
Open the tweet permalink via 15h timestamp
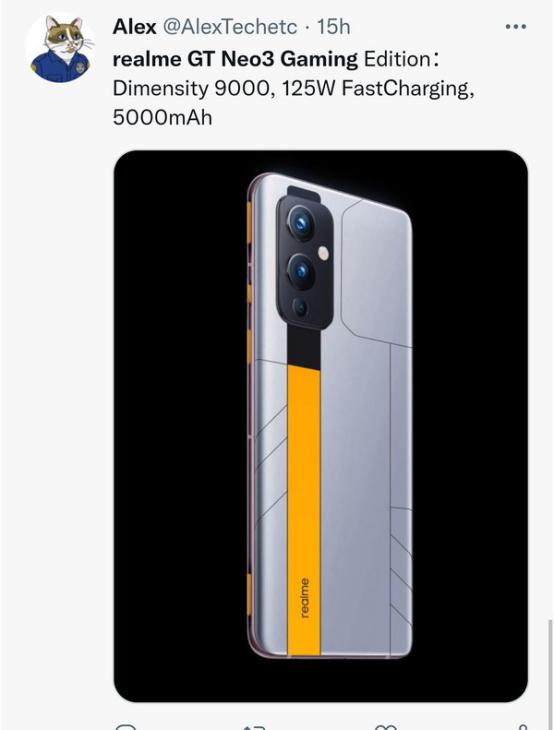(333, 27)
